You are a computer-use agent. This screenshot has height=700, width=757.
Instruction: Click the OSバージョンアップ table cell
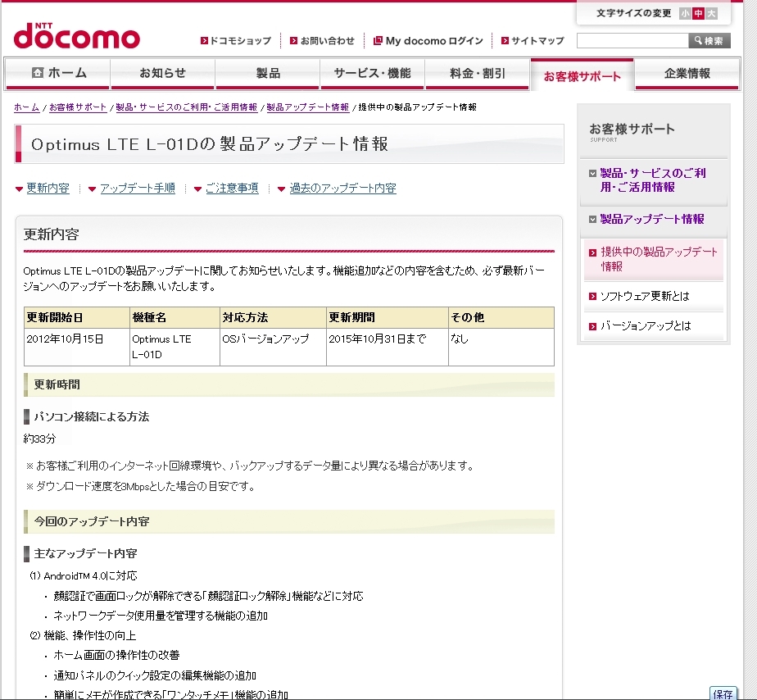point(273,347)
